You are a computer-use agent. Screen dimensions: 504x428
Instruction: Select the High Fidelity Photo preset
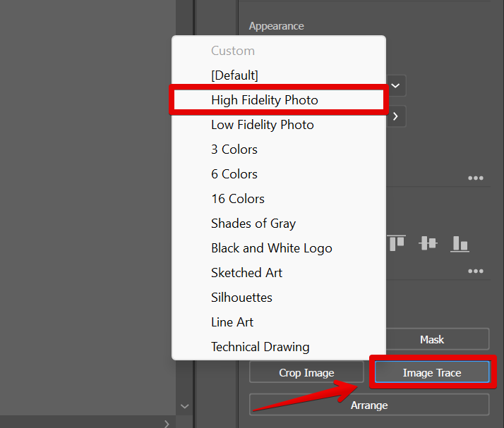[265, 100]
